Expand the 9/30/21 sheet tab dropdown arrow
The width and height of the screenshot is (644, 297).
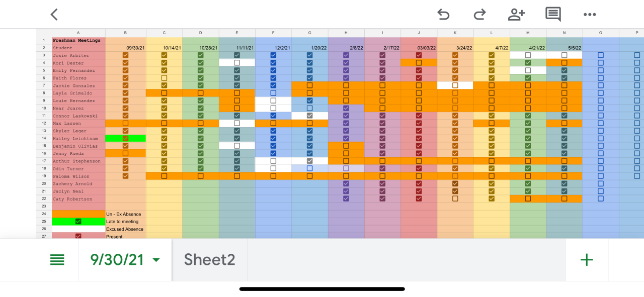click(x=156, y=260)
